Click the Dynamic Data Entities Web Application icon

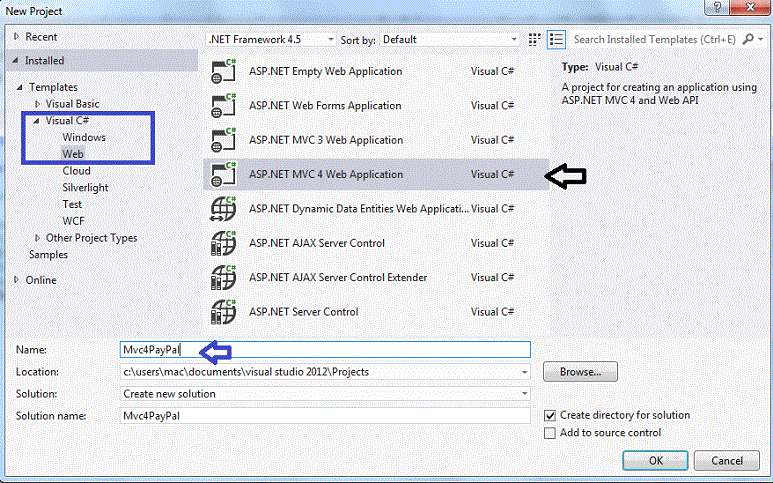click(223, 209)
